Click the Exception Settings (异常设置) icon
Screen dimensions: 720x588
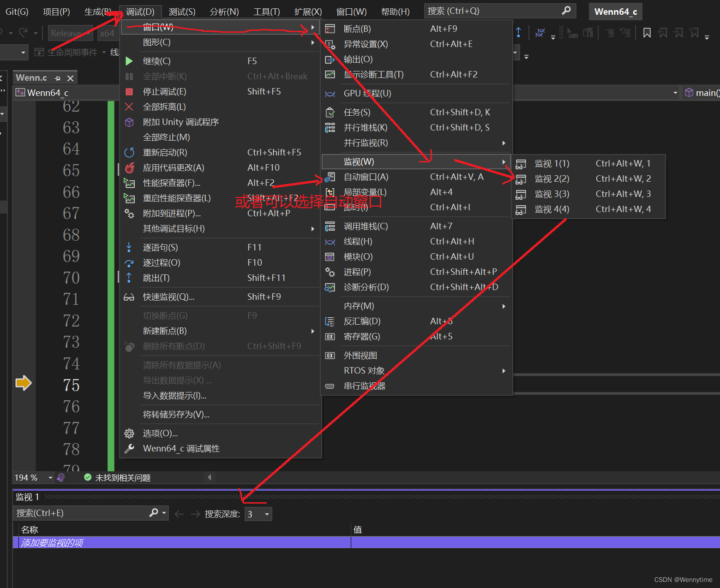click(330, 44)
